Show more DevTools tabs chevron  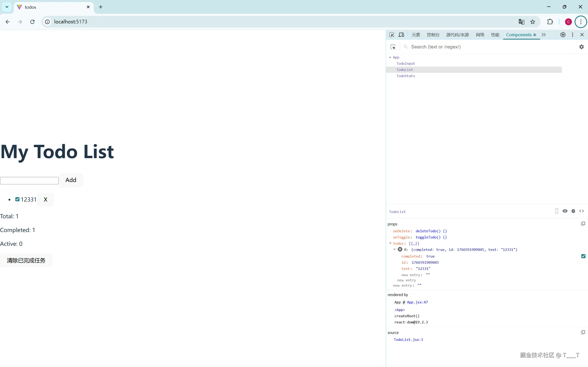pos(544,35)
